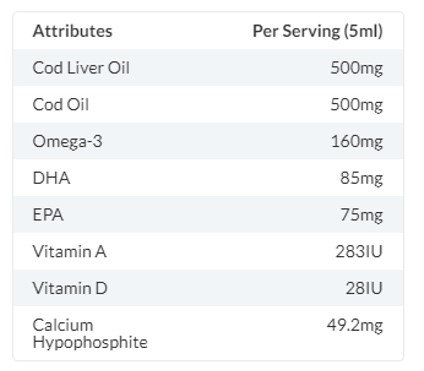Click the Attributes column header
The image size is (424, 371).
point(72,31)
